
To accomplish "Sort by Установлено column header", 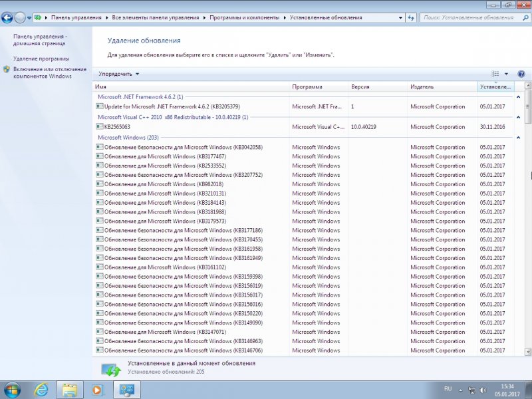I will 495,87.
